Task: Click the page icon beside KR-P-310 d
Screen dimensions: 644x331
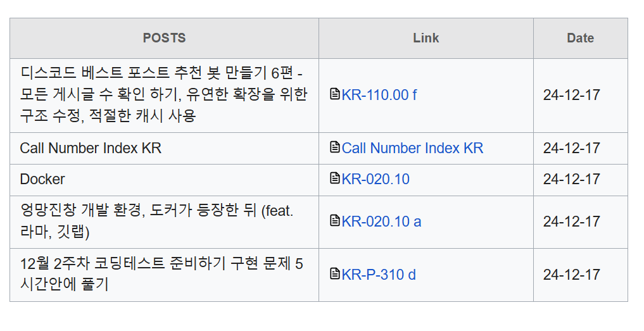Action: (335, 273)
